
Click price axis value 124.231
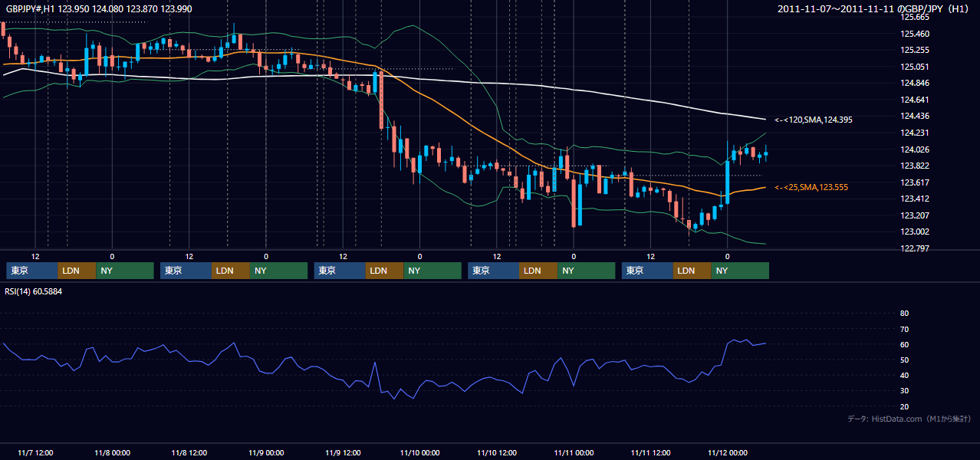pyautogui.click(x=914, y=133)
